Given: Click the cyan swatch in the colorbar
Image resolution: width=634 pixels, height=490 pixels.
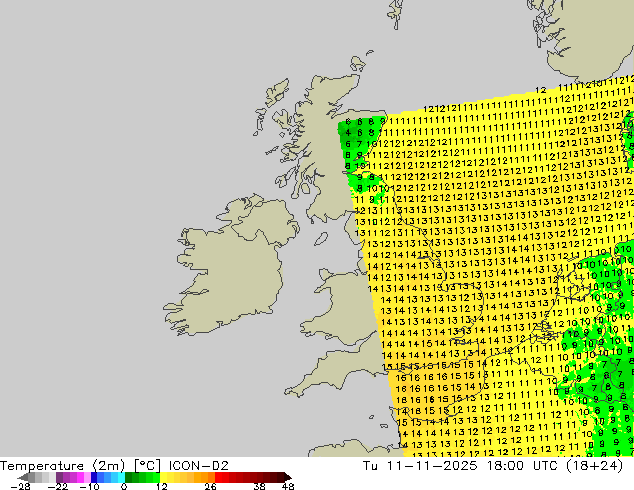Looking at the screenshot, I should tap(121, 477).
